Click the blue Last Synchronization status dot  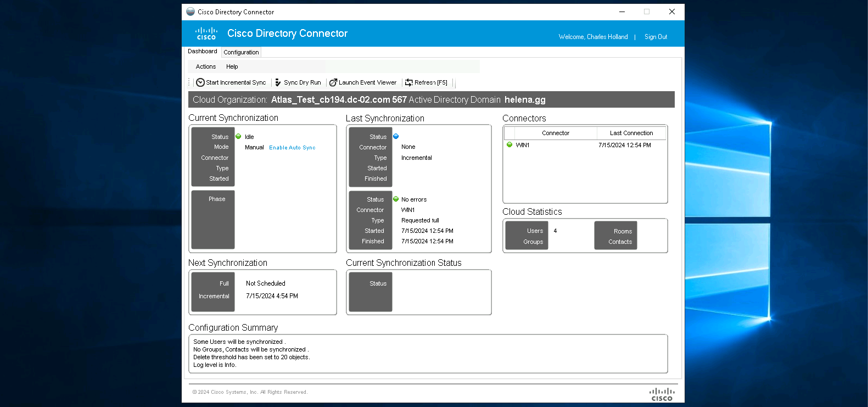click(396, 136)
